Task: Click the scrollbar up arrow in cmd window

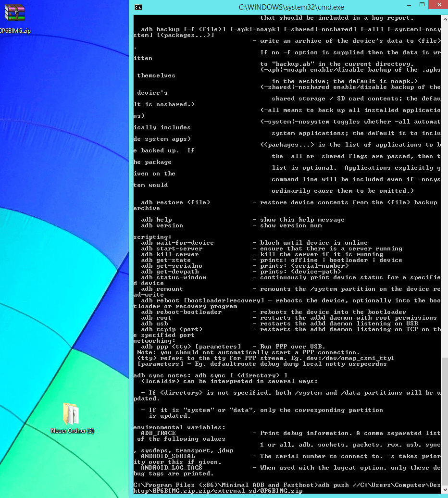Action: coord(445,19)
